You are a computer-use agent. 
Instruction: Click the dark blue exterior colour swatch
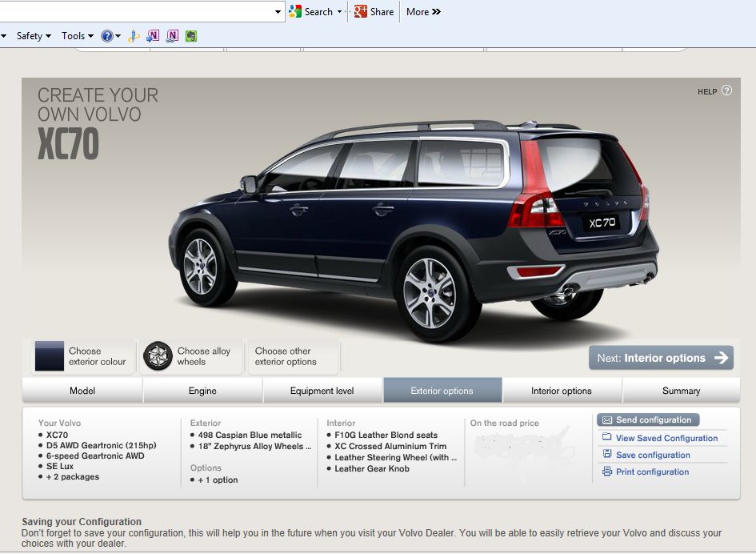49,356
